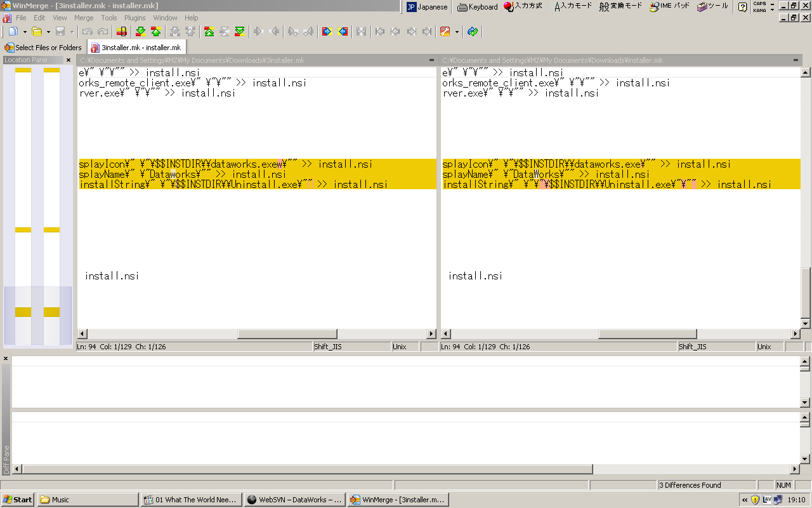Switch to 01 What The World Nee taskbar item
This screenshot has height=508, width=812.
click(x=192, y=500)
